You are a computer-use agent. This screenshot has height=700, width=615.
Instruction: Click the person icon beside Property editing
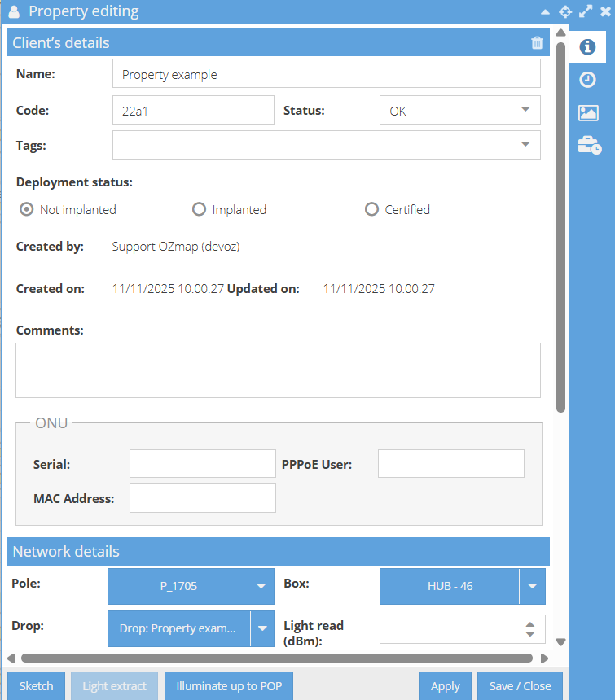(x=14, y=11)
